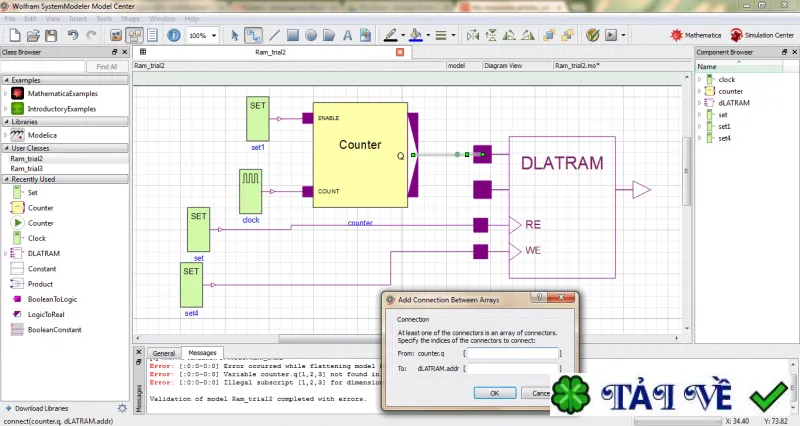Screen dimensions: 800x426
Task: Toggle the Diagram View button
Action: point(135,35)
